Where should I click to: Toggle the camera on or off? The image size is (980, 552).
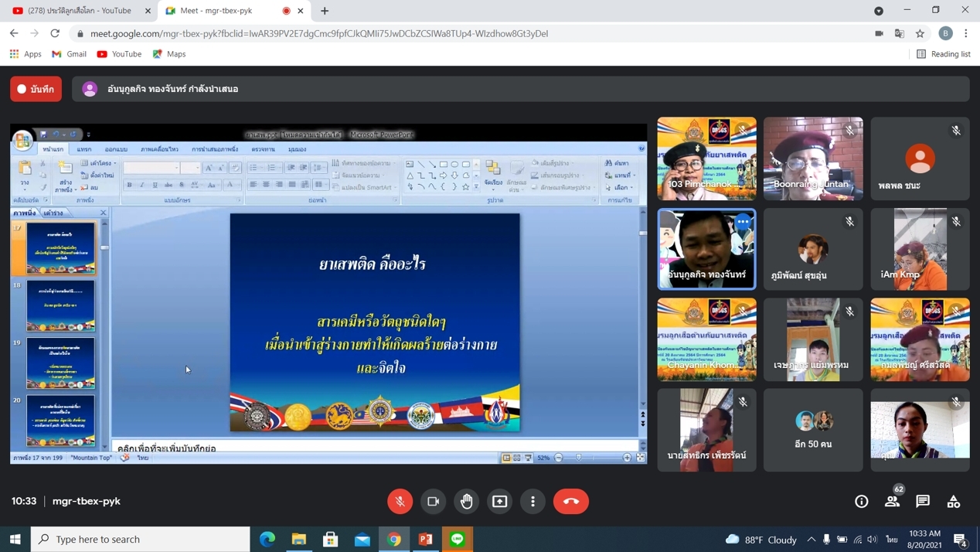434,501
